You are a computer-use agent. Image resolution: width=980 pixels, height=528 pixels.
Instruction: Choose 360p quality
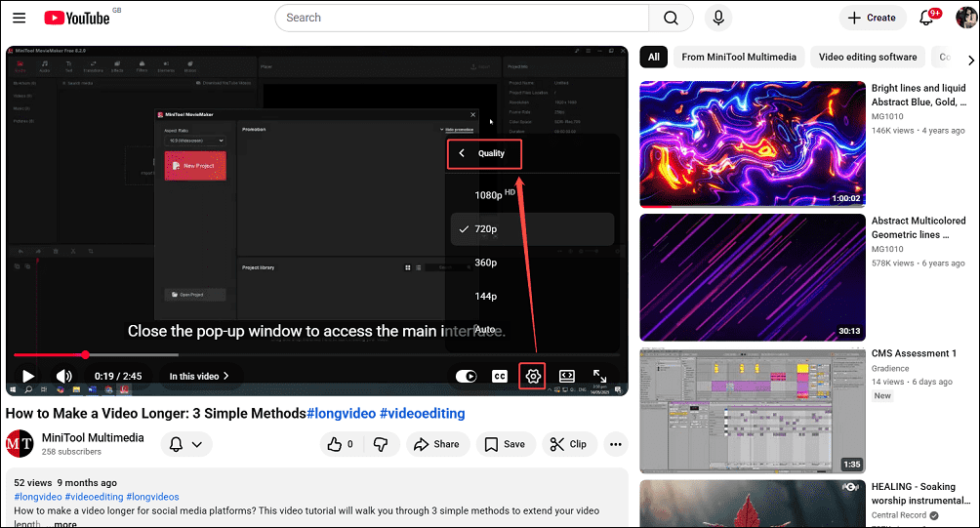pyautogui.click(x=532, y=263)
